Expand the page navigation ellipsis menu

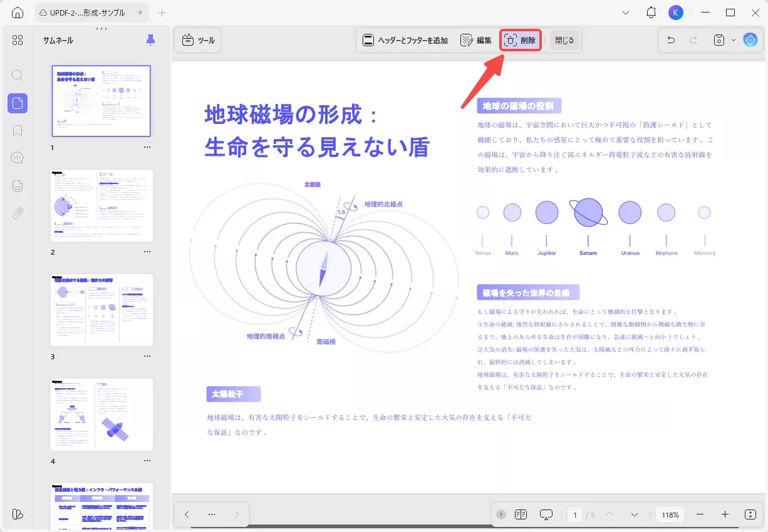211,514
